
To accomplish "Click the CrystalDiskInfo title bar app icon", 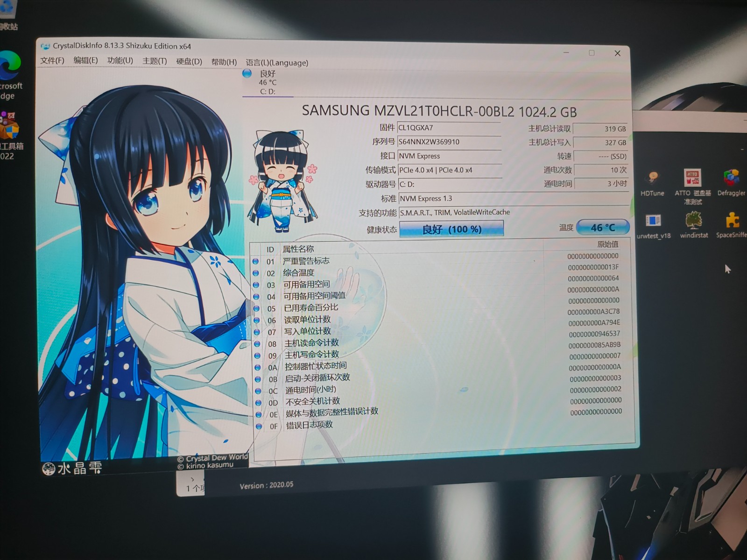I will click(45, 46).
